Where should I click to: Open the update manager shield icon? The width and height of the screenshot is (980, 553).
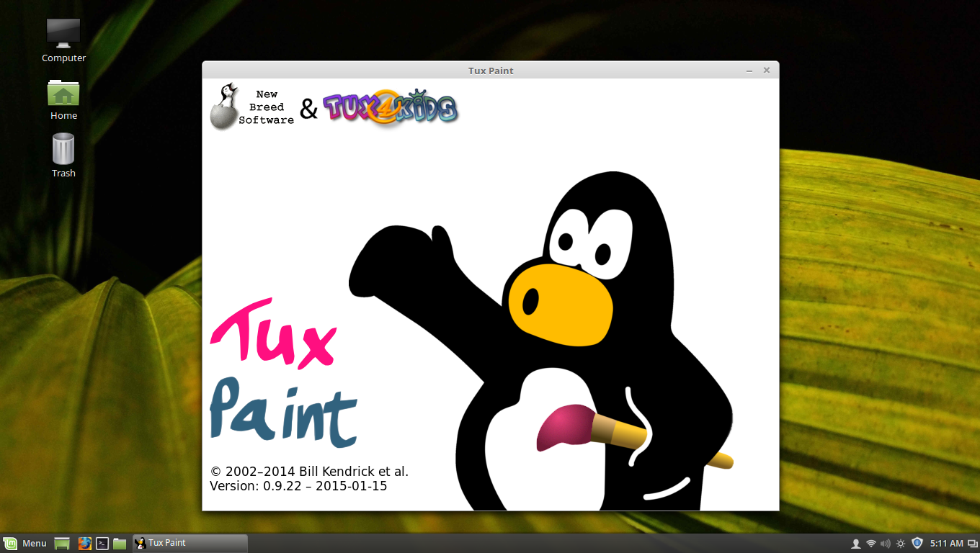[x=917, y=543]
